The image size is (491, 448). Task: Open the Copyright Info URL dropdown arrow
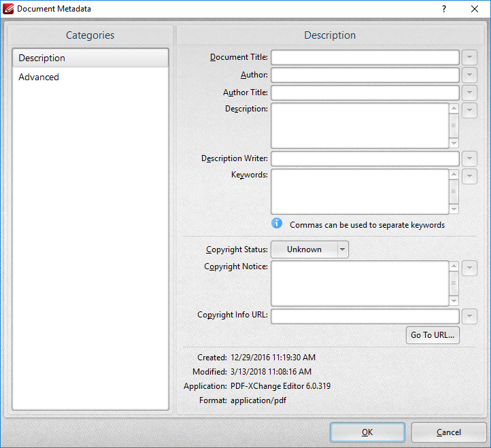click(469, 316)
